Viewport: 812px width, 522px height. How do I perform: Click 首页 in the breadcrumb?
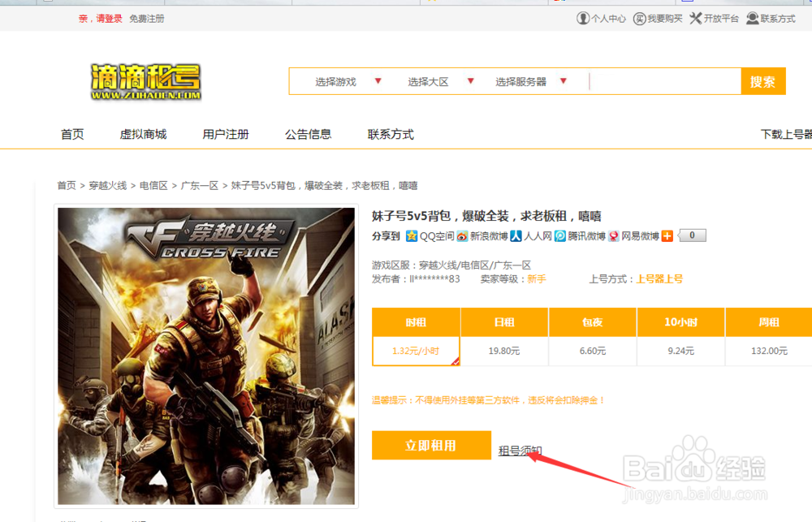67,185
